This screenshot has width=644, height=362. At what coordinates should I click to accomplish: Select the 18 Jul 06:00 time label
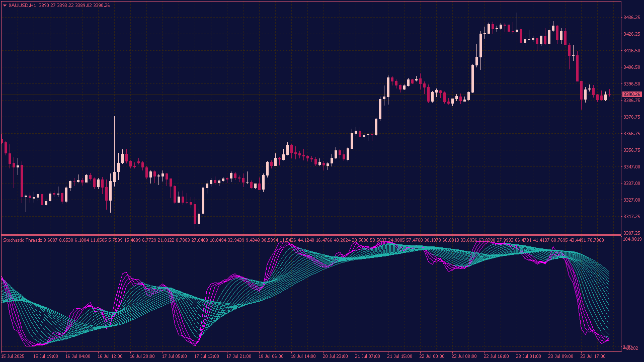(x=271, y=356)
